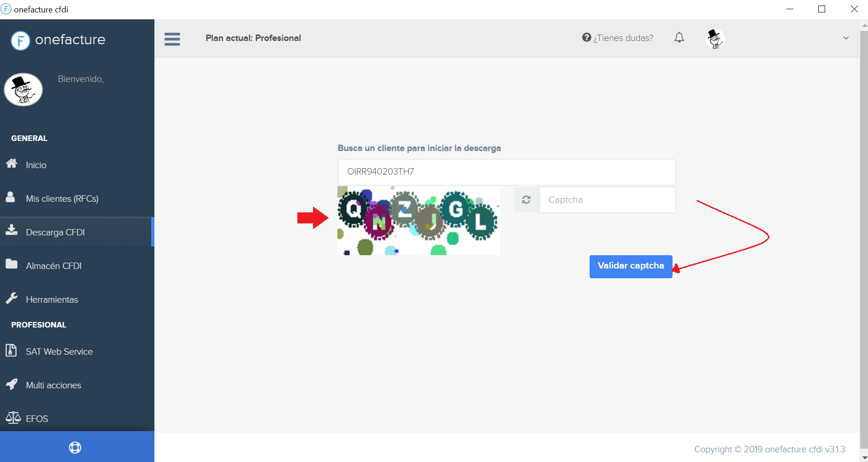Click the Multi acciones rocket icon

pos(12,385)
